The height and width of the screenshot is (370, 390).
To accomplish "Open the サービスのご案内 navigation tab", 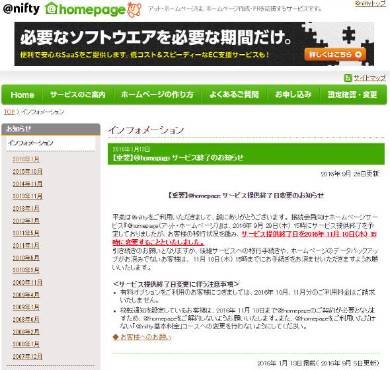I will 78,95.
